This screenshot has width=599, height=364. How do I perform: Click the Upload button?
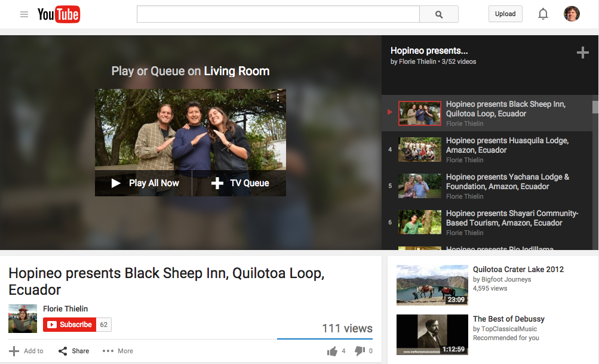[x=505, y=14]
